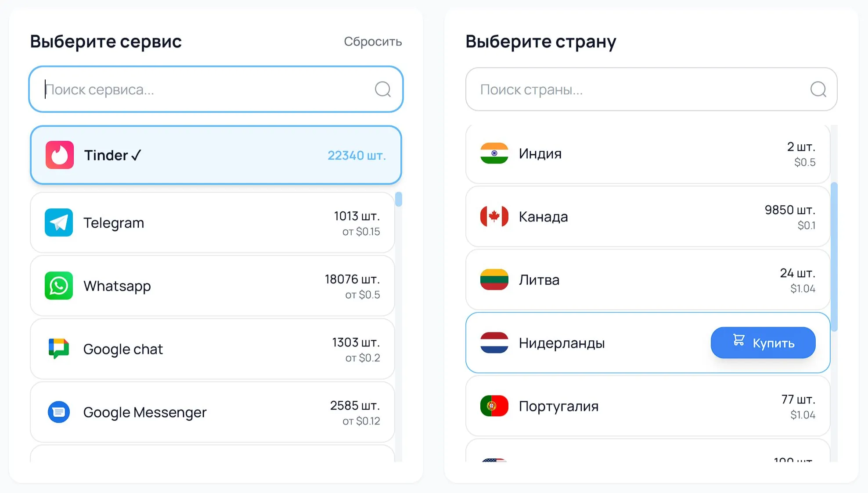The width and height of the screenshot is (868, 493).
Task: Click the Netherlands flag icon
Action: click(494, 343)
